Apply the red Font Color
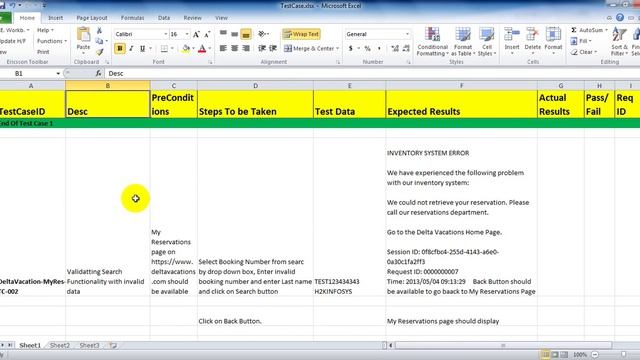 coord(202,49)
